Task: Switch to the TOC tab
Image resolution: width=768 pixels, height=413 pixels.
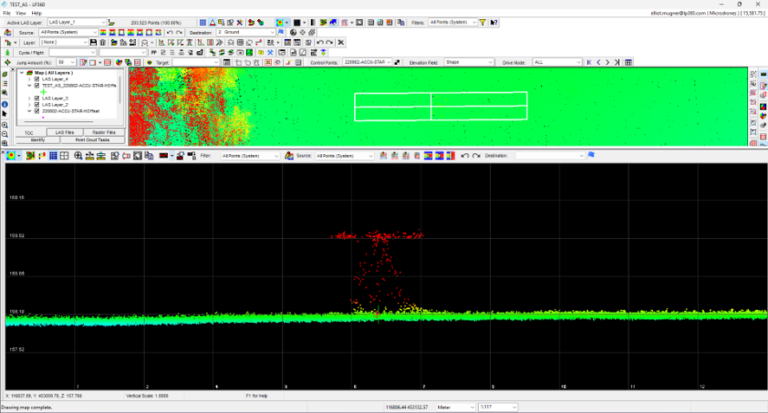Action: coord(29,133)
